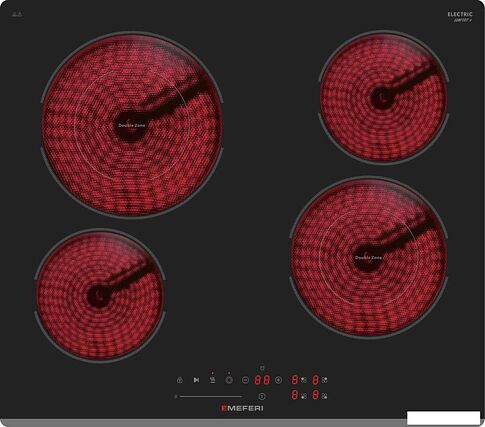Select the top-right zone selector icon
Viewport: 485px width, 427px height.
coord(325,380)
